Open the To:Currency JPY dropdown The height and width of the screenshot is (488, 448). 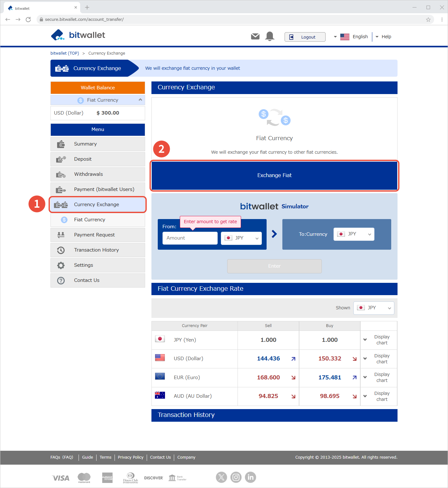point(354,234)
